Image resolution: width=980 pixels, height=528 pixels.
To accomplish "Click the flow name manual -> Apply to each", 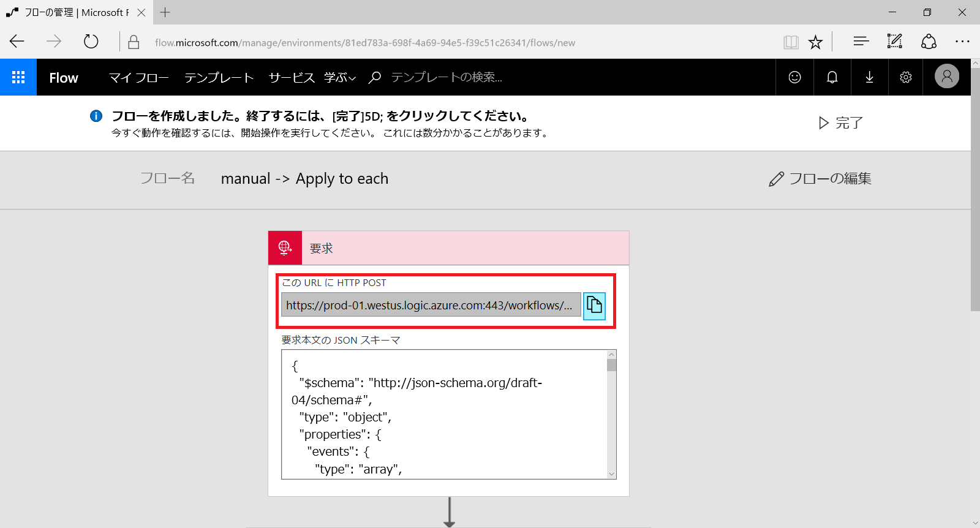I will (x=304, y=179).
